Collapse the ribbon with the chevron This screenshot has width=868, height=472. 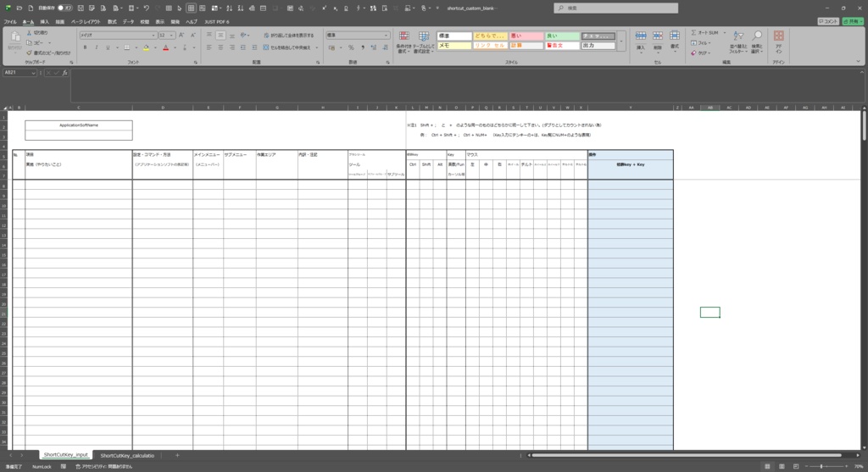(858, 62)
